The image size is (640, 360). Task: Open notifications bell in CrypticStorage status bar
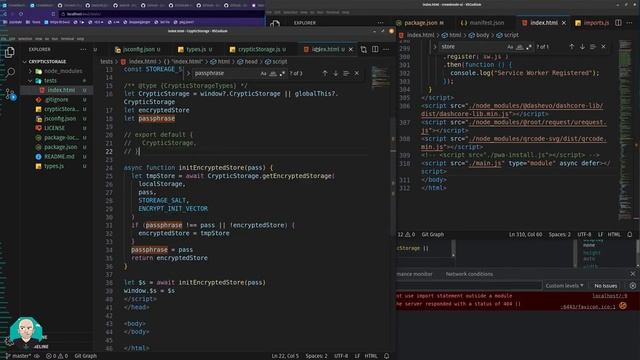click(x=387, y=356)
